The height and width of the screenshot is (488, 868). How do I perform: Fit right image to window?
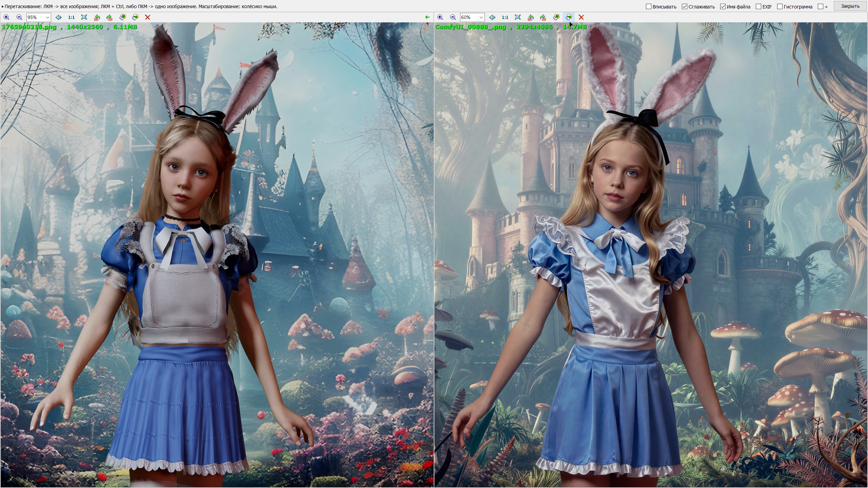(517, 17)
